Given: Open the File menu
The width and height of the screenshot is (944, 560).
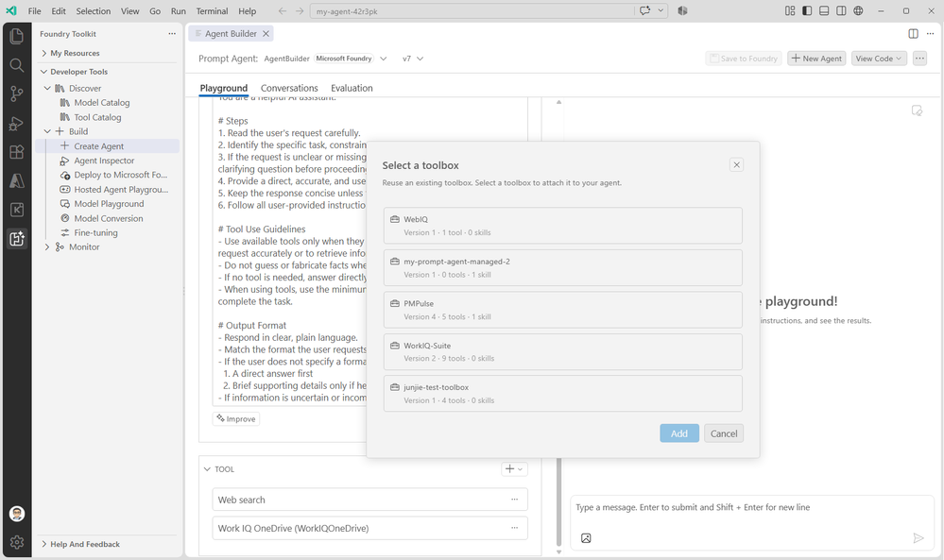Looking at the screenshot, I should click(34, 10).
